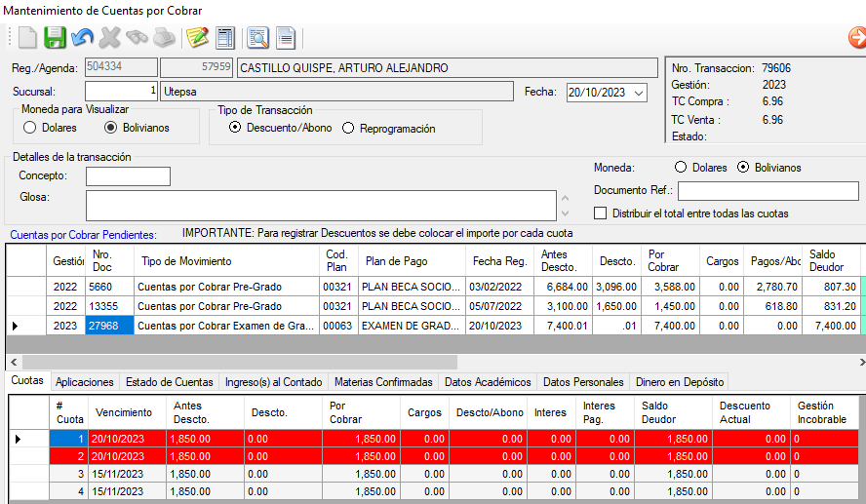Screen dimensions: 866x504
Task: Click Cuentas por Cobrar Examen de Gra... cell
Action: tap(226, 326)
